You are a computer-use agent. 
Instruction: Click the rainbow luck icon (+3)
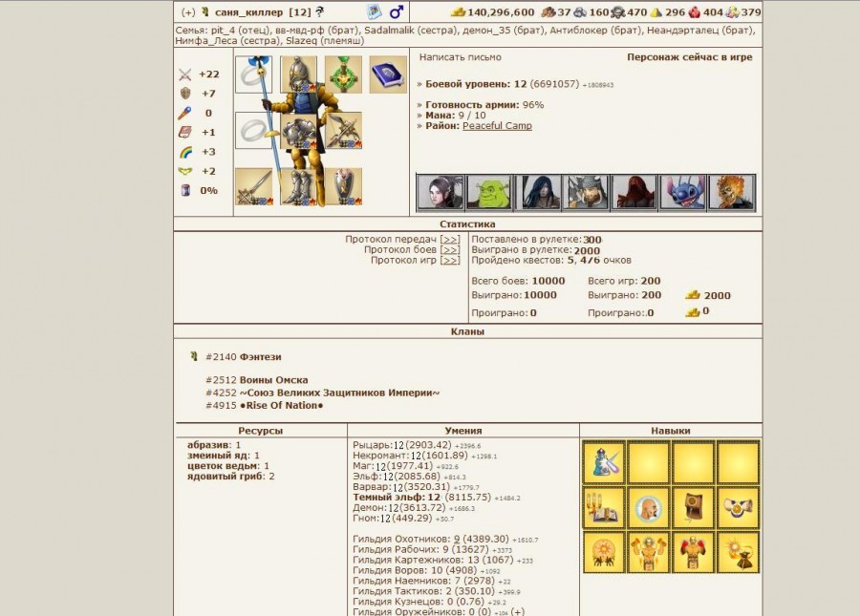pyautogui.click(x=185, y=153)
